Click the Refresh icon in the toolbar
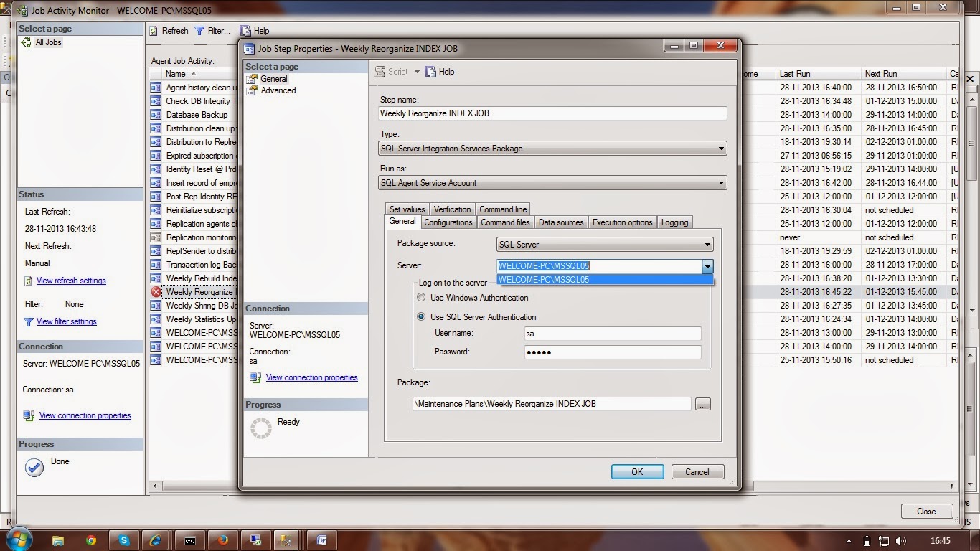980x551 pixels. tap(154, 30)
